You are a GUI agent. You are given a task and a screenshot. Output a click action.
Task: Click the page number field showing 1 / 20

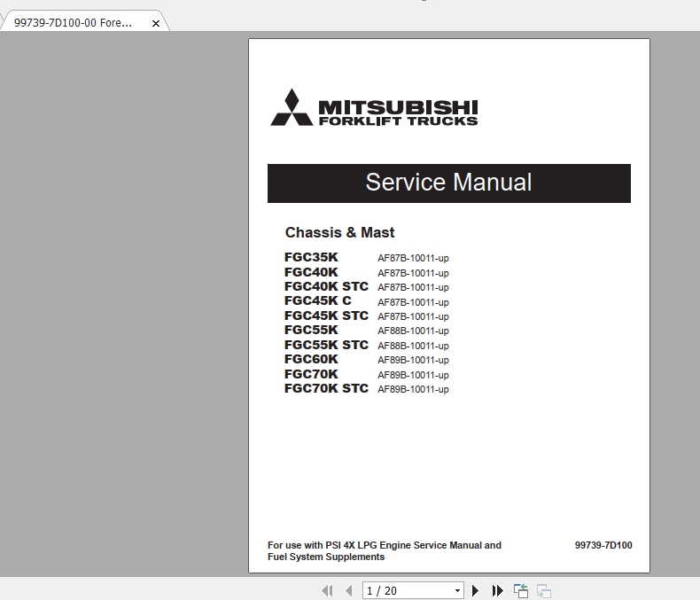[x=413, y=590]
